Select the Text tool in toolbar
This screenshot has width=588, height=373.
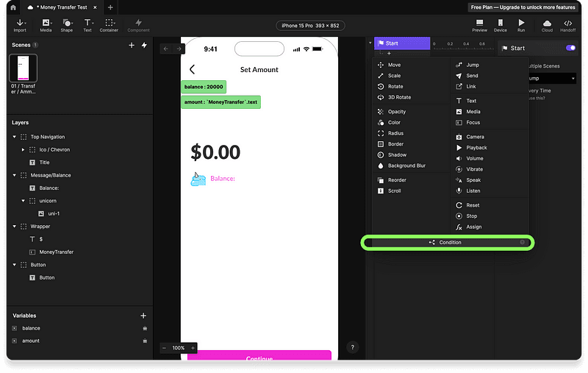click(x=87, y=26)
